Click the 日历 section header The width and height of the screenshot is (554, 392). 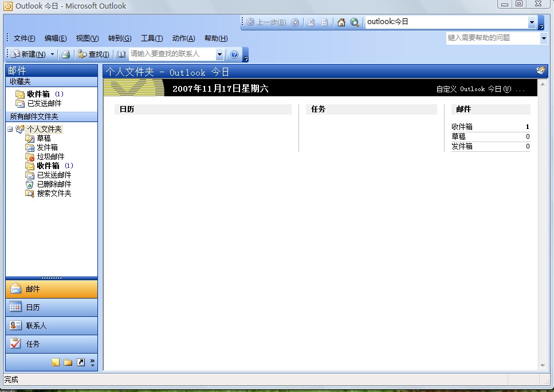point(203,109)
